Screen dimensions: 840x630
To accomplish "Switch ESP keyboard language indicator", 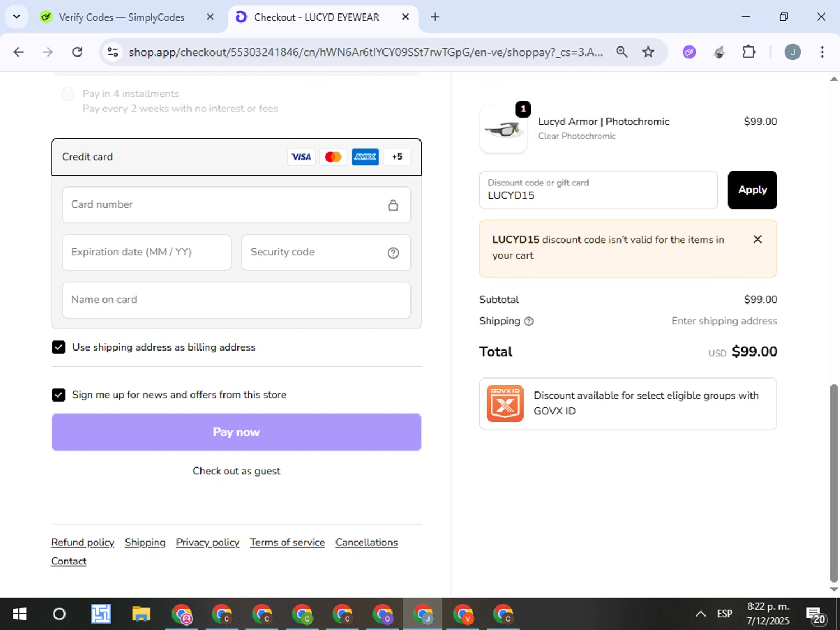I will click(725, 614).
